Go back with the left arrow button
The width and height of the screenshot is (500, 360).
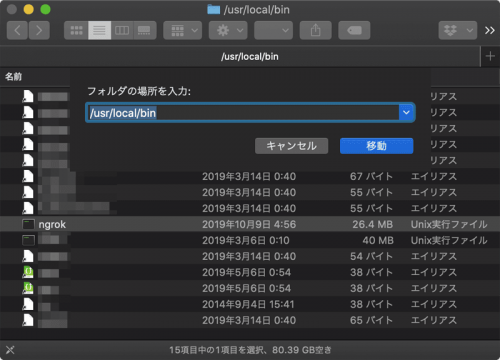point(17,31)
